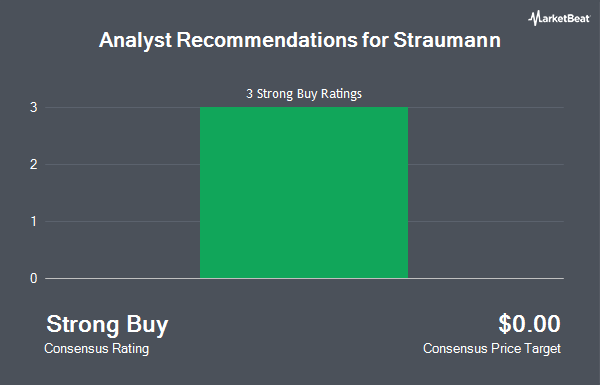Click the Consensus Price Target caption
This screenshot has width=600, height=385.
tap(492, 349)
